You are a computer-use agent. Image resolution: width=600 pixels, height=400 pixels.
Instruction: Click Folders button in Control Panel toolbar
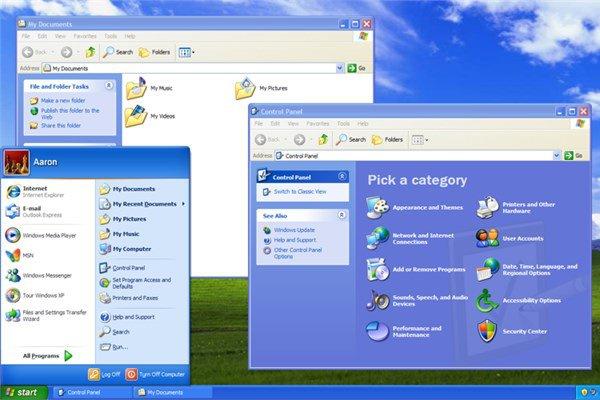388,140
